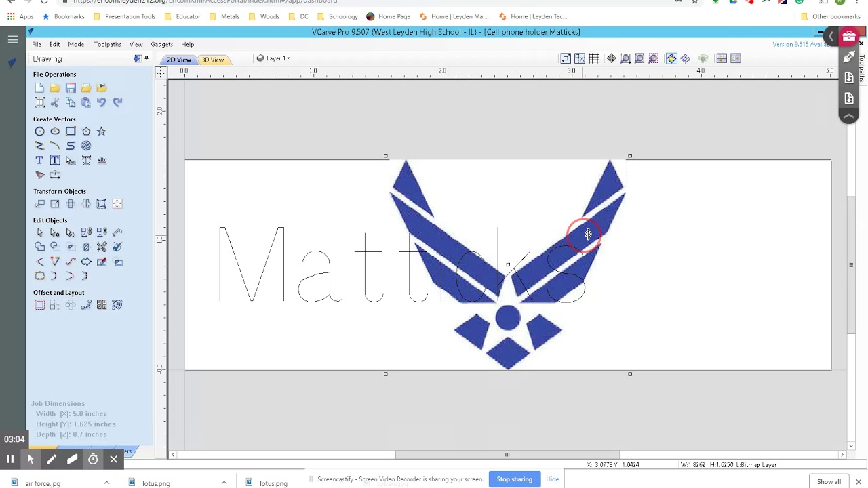Screen dimensions: 868x488
Task: Close the Screencastify drawing toolbar
Action: click(114, 460)
